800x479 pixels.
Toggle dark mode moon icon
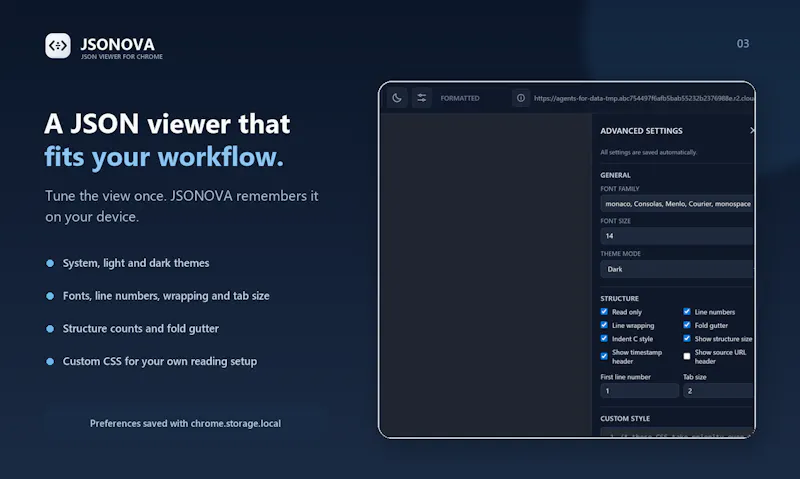(397, 98)
